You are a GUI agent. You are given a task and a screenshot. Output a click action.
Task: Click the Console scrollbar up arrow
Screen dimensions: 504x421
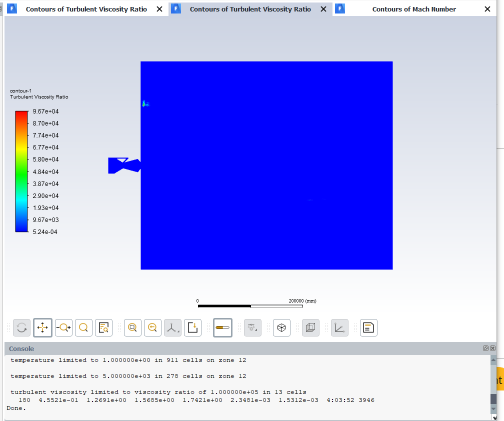pos(493,360)
